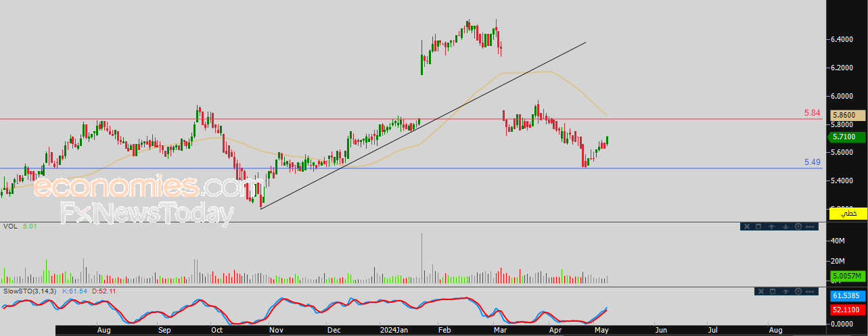
Task: Click the VOL indicator label
Action: 9,226
